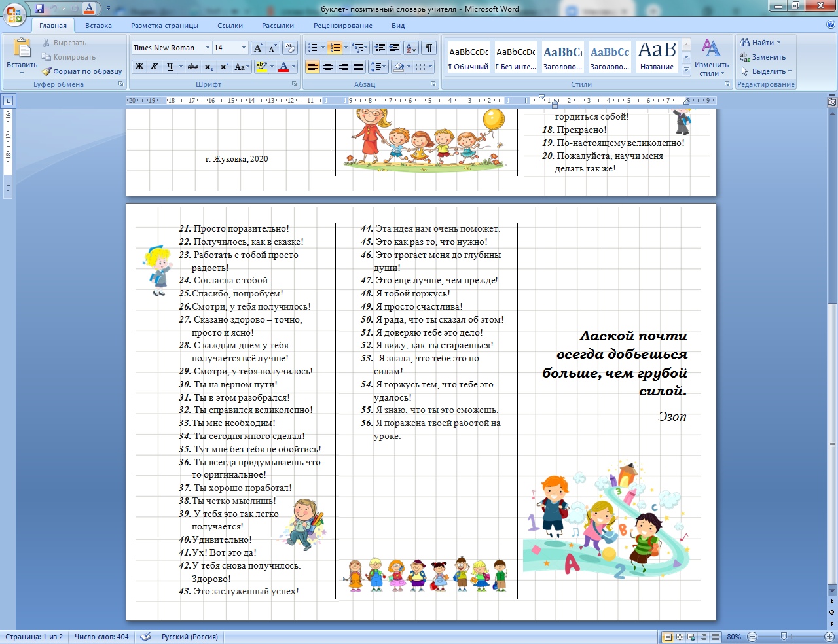
Task: Open the Рецензирование ribbon tab
Action: click(x=342, y=26)
